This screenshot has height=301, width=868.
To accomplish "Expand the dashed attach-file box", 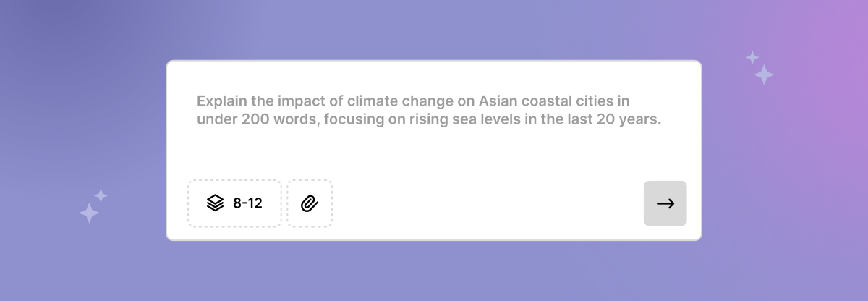I will pos(310,203).
